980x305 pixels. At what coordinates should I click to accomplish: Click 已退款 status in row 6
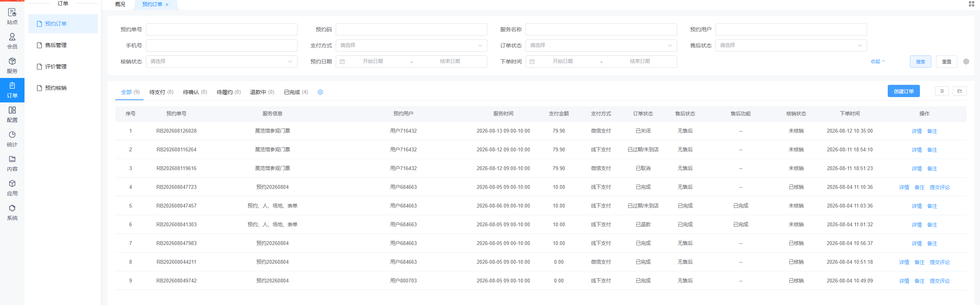[643, 225]
